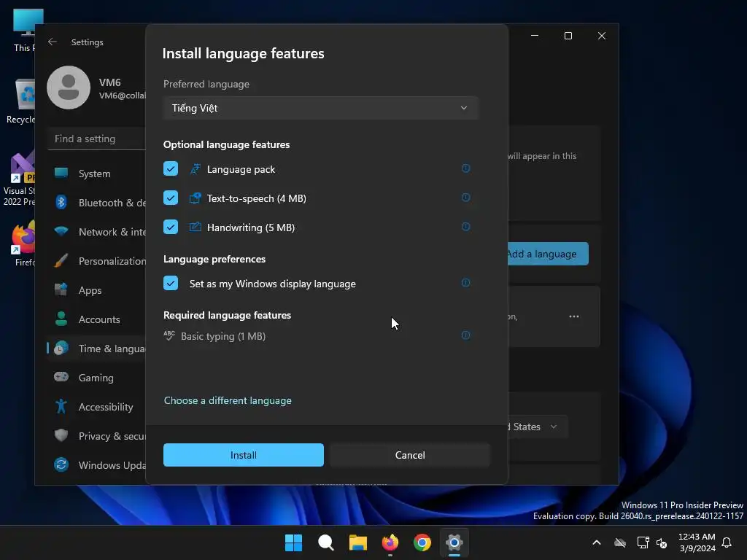
Task: Open Privacy & security category
Action: tap(98, 436)
